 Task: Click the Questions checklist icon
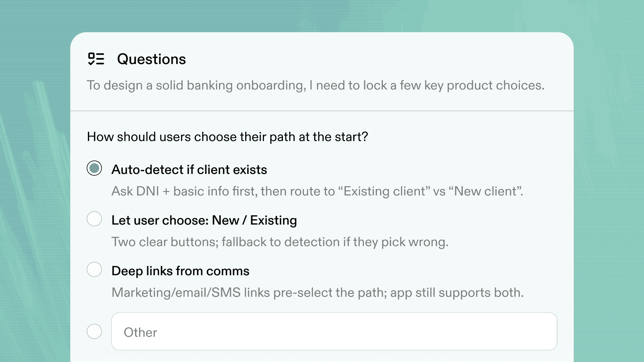96,59
